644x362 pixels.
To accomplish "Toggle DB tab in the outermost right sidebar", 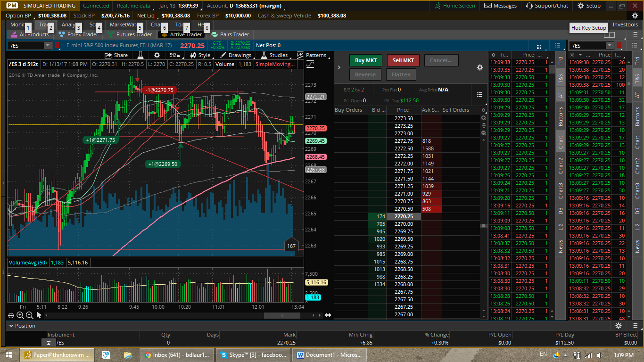I will [x=637, y=211].
